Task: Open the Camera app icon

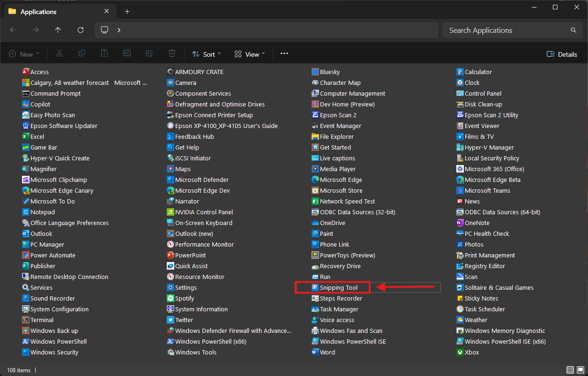Action: 171,83
